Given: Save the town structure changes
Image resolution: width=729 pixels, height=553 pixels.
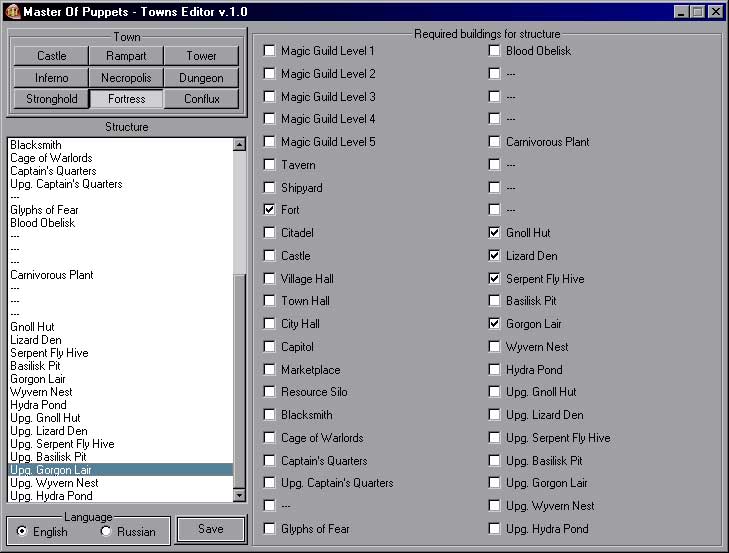Looking at the screenshot, I should point(211,529).
